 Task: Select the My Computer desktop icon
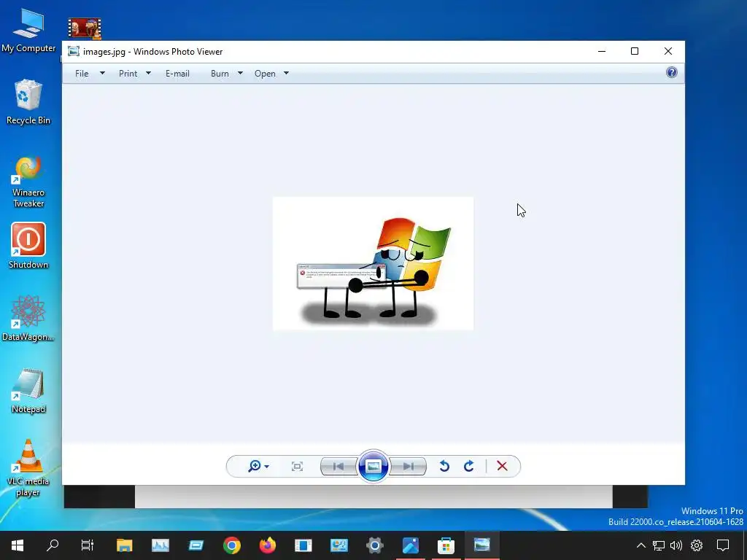point(28,31)
